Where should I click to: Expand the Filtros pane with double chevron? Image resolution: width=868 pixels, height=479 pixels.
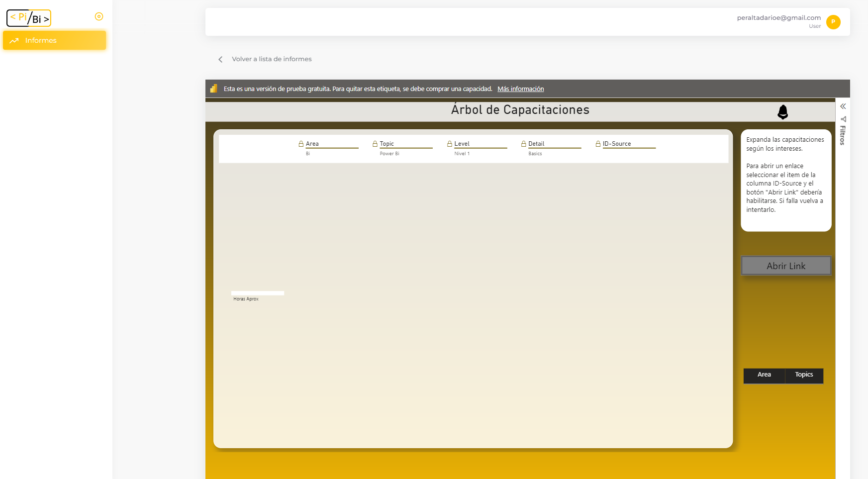click(843, 106)
